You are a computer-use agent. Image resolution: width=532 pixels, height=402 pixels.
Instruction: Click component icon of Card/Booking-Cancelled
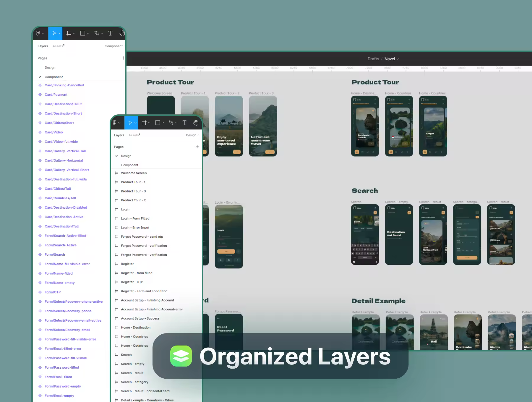[x=40, y=85]
